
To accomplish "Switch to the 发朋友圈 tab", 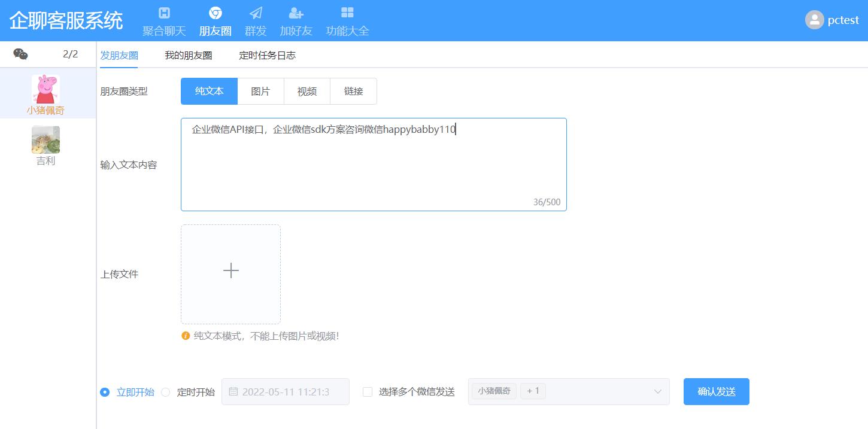I will click(119, 55).
